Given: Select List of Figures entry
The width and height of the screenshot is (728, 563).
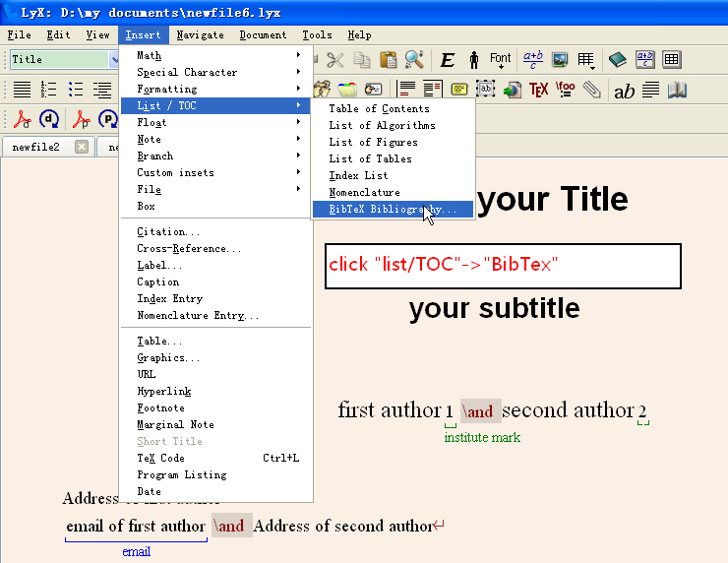Looking at the screenshot, I should point(394,142).
